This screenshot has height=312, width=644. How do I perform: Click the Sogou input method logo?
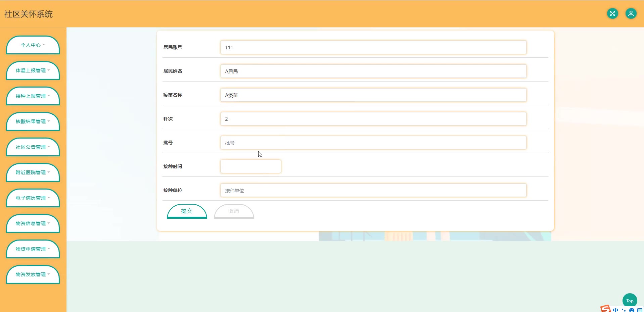606,309
